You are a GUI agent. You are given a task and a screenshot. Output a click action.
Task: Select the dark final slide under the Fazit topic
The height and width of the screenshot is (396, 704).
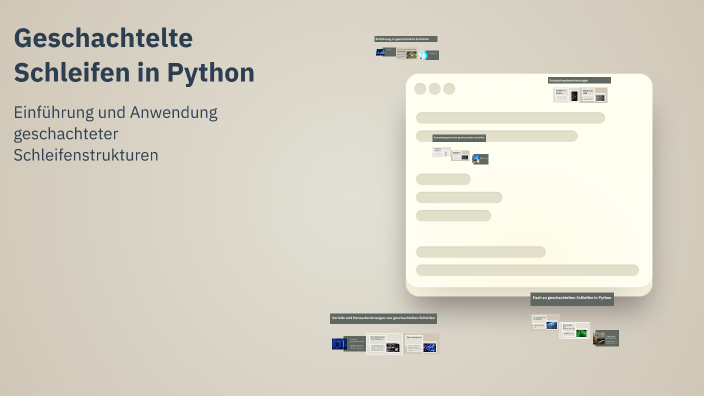[x=606, y=338]
